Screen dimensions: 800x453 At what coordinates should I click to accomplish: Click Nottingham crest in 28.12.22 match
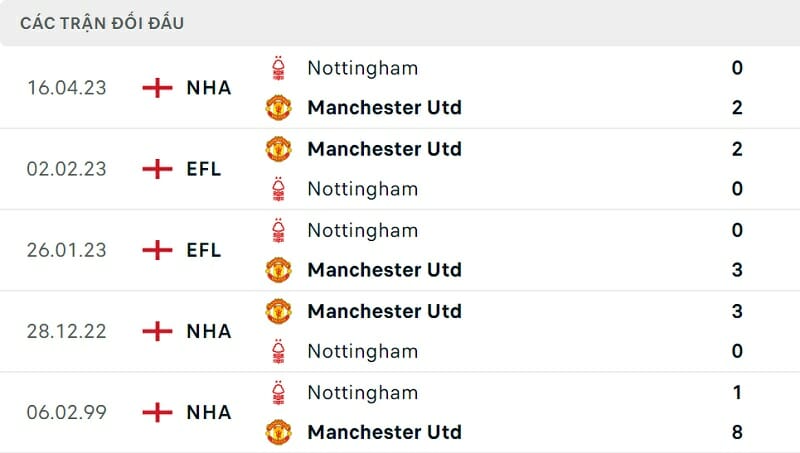point(278,351)
